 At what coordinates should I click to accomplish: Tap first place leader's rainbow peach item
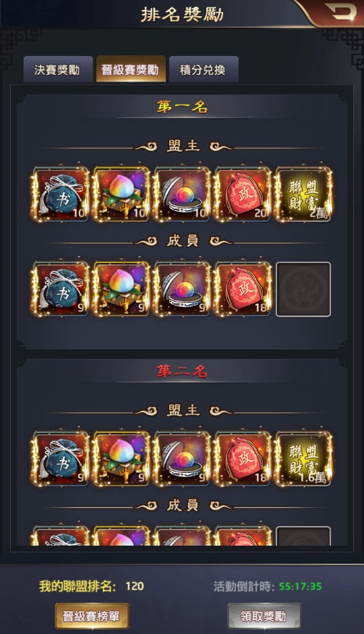point(121,195)
